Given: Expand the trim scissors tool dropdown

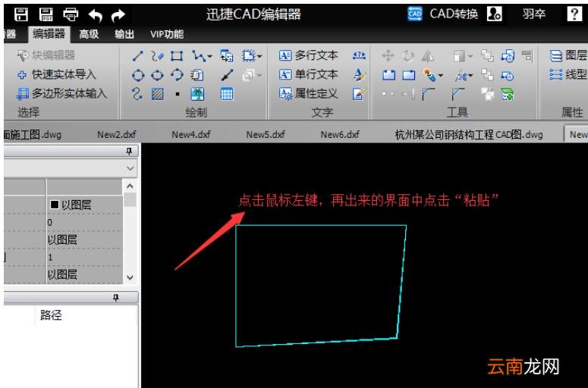Looking at the screenshot, I should pos(470,76).
